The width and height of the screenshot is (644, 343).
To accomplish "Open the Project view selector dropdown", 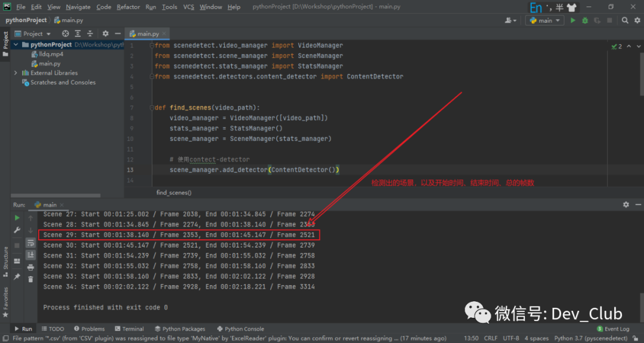I will click(33, 33).
